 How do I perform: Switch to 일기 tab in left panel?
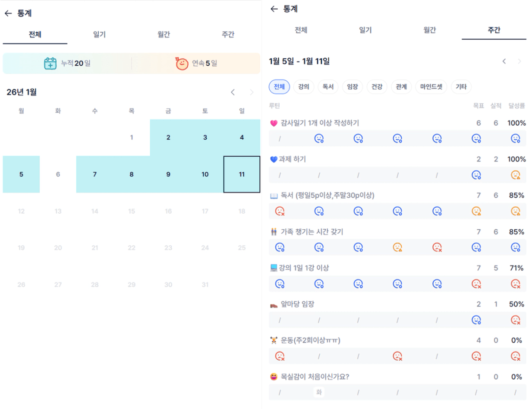pyautogui.click(x=99, y=35)
